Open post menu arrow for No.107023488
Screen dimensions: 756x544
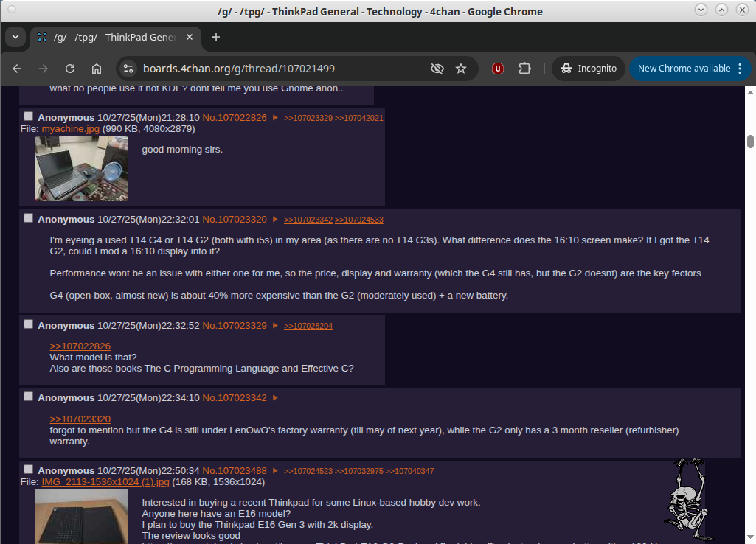(275, 470)
